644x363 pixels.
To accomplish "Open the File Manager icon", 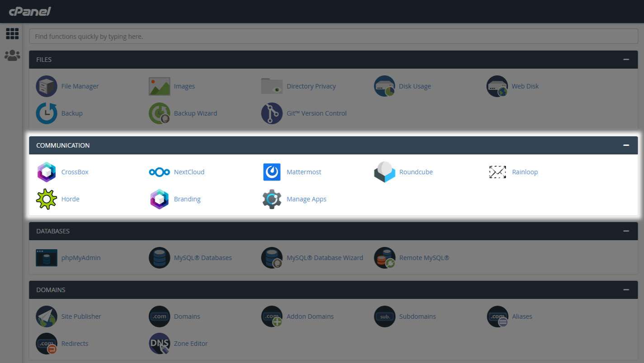I will (x=47, y=86).
